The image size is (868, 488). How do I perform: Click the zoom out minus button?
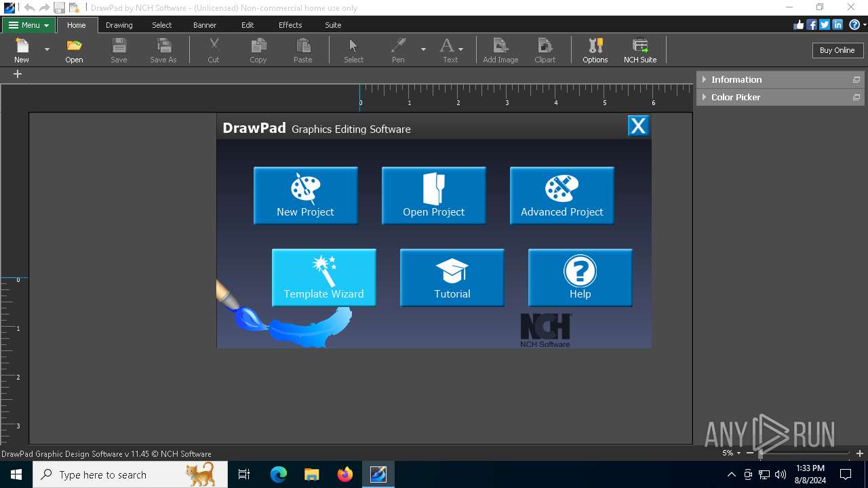(749, 453)
